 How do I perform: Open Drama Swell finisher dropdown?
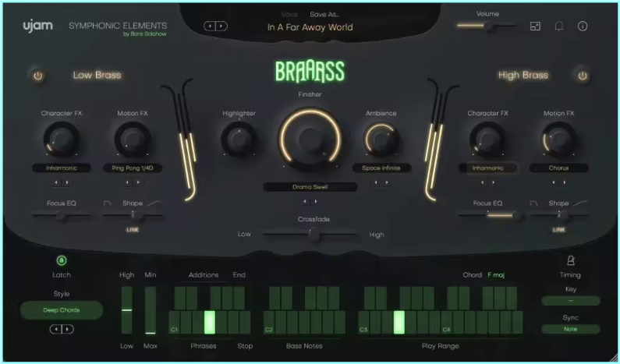[x=310, y=187]
